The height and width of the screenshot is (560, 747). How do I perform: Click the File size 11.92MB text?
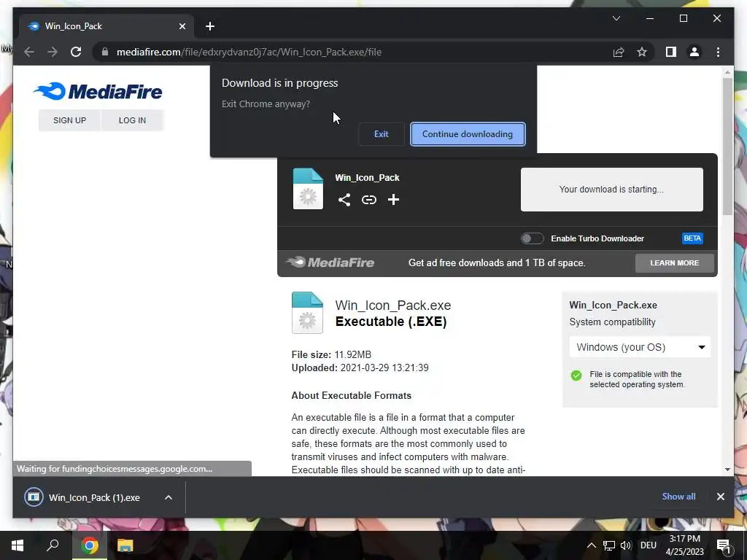click(331, 355)
